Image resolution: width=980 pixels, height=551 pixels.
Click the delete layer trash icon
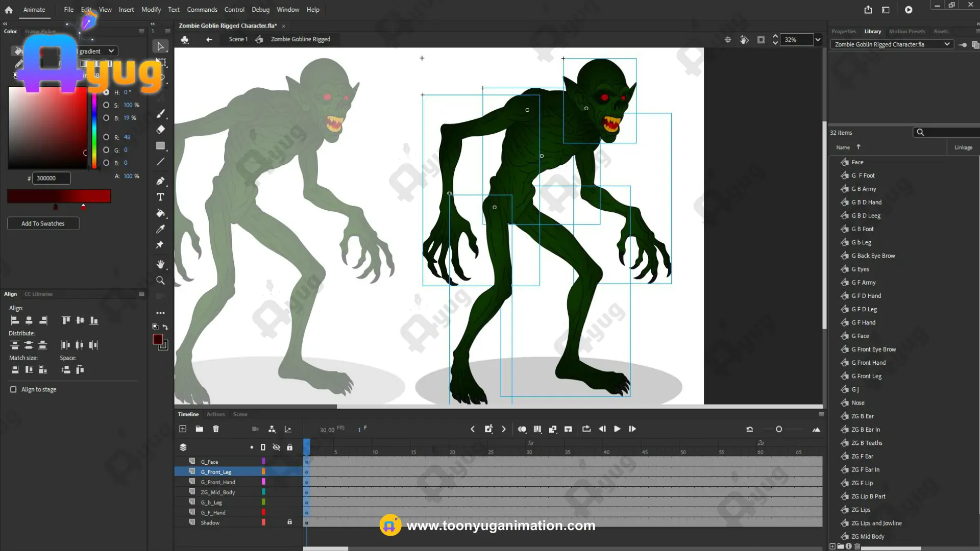click(x=216, y=429)
